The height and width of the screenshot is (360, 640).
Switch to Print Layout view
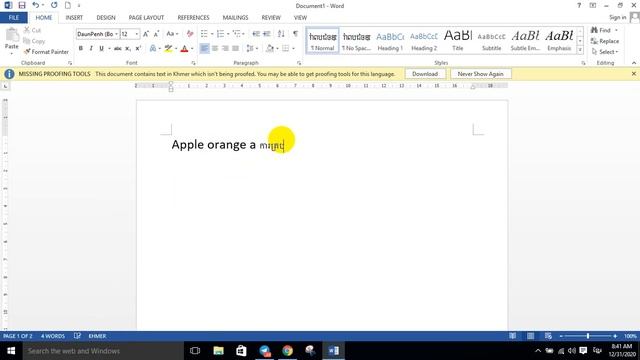click(x=530, y=336)
